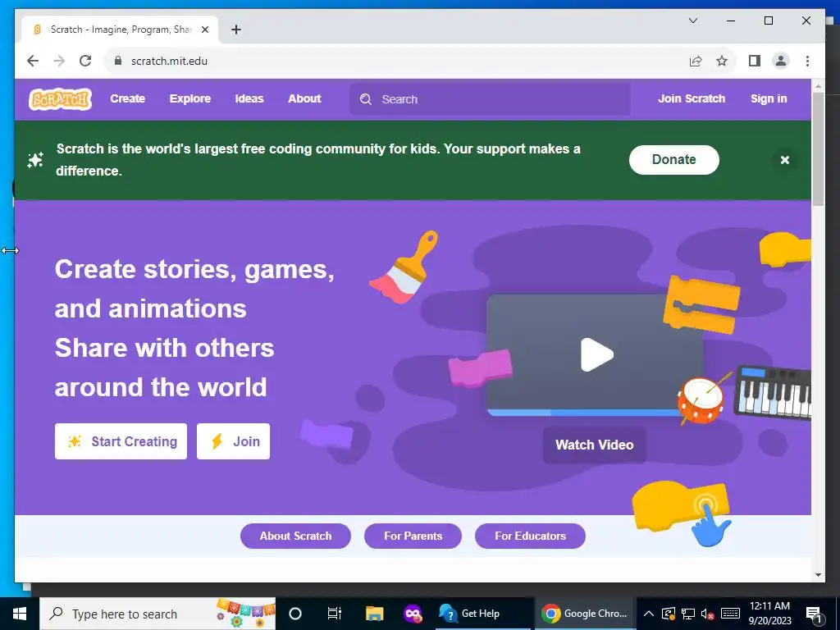840x630 pixels.
Task: Open Cortana circle icon on taskbar
Action: [295, 614]
